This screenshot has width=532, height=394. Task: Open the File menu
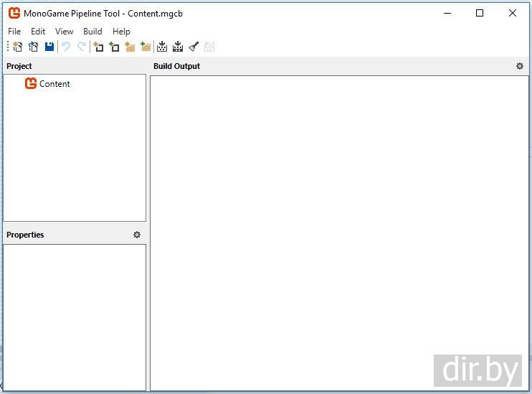(x=14, y=32)
